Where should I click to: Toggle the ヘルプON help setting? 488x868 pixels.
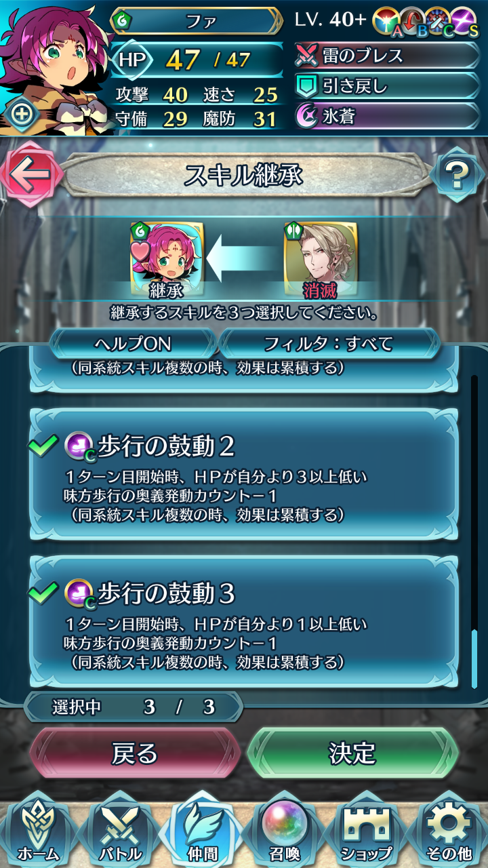pos(134,344)
